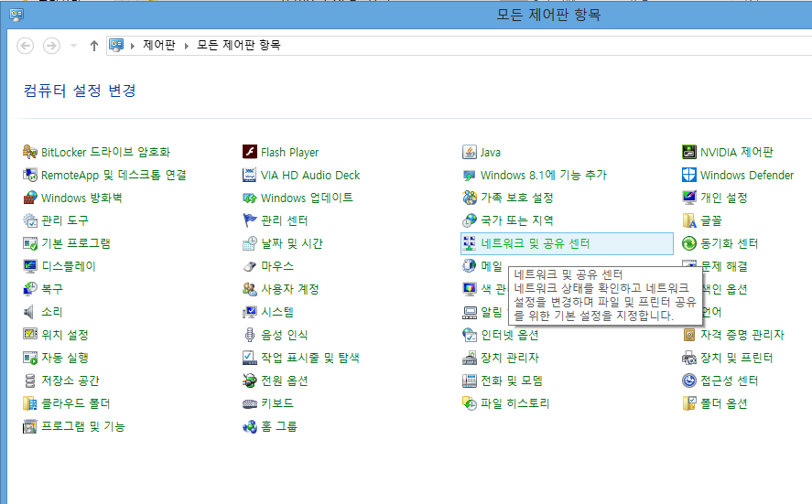Open the 가족 보호 설정 icon

(470, 198)
